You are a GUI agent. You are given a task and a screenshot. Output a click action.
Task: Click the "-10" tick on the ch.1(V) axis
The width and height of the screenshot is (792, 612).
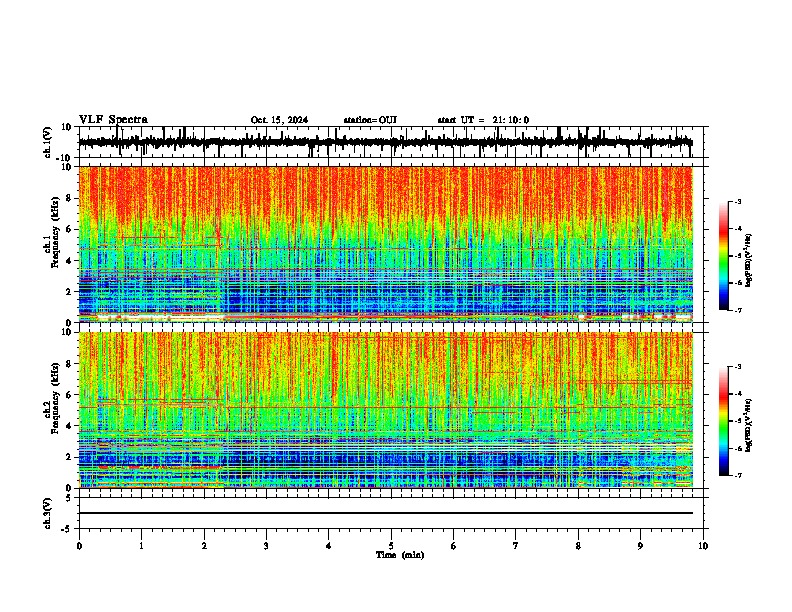64,158
